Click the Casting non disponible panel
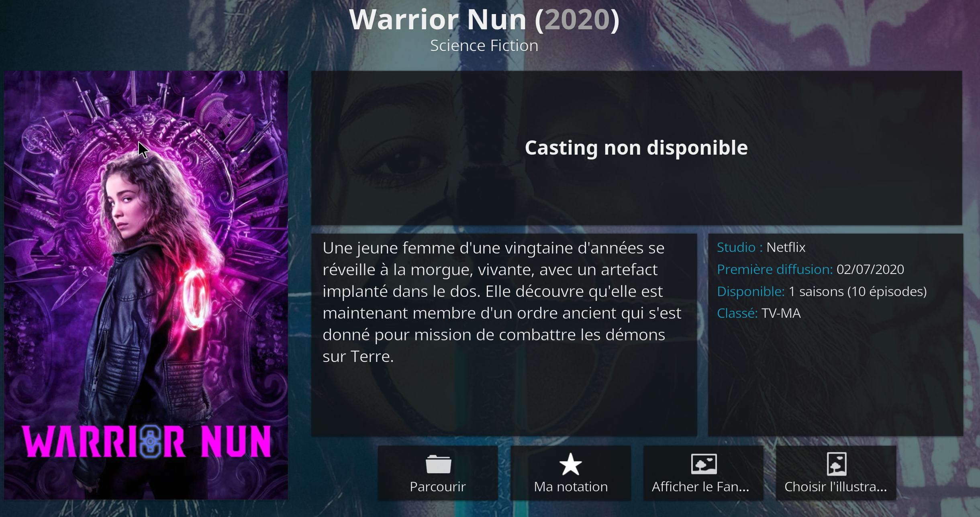 click(x=637, y=148)
